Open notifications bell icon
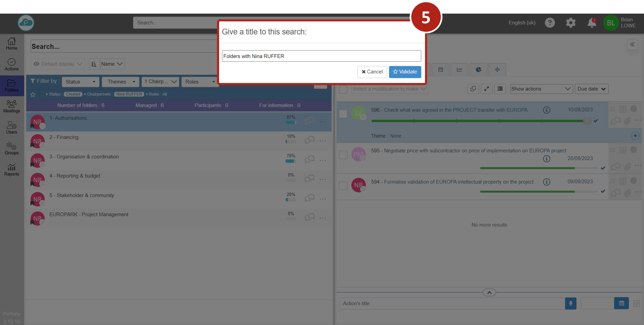 pyautogui.click(x=591, y=23)
